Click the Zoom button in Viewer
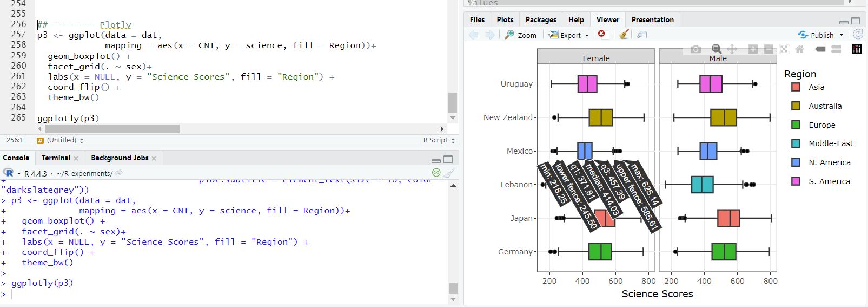Screen dimensions: 868x307 521,35
